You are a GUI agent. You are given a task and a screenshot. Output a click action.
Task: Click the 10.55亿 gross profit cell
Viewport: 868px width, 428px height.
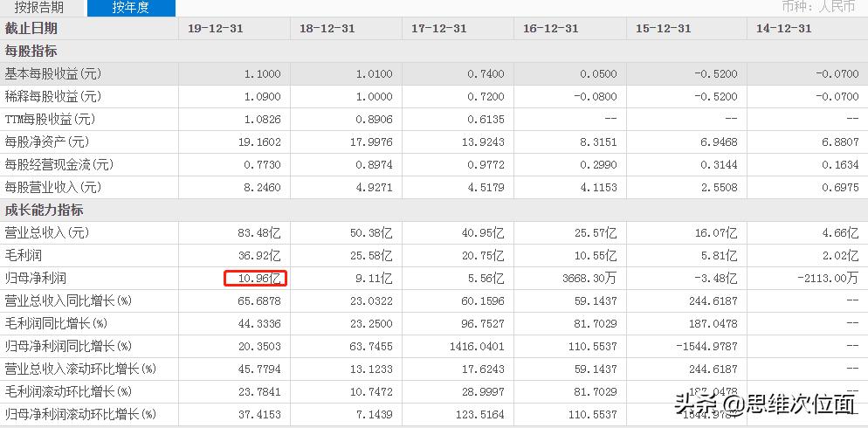594,255
